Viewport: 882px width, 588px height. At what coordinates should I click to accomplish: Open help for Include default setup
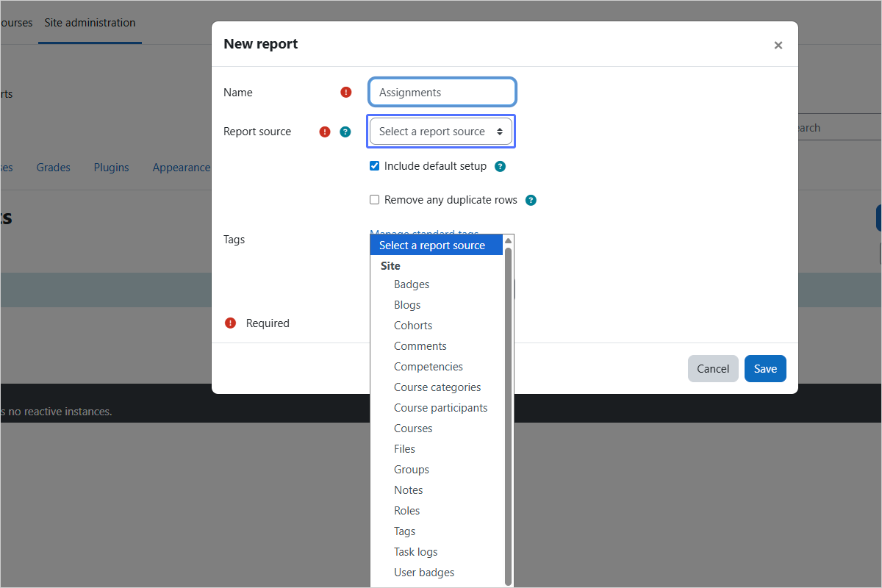click(x=500, y=166)
